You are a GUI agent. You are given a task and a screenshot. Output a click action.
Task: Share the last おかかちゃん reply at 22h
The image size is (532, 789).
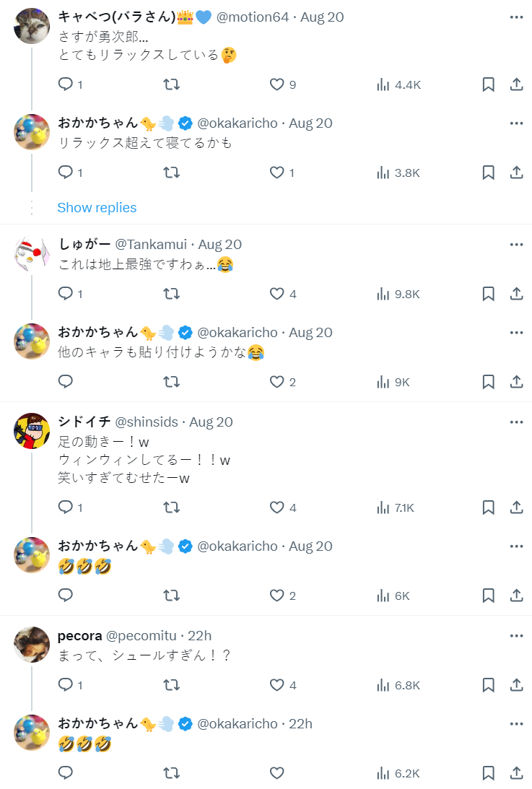(516, 773)
